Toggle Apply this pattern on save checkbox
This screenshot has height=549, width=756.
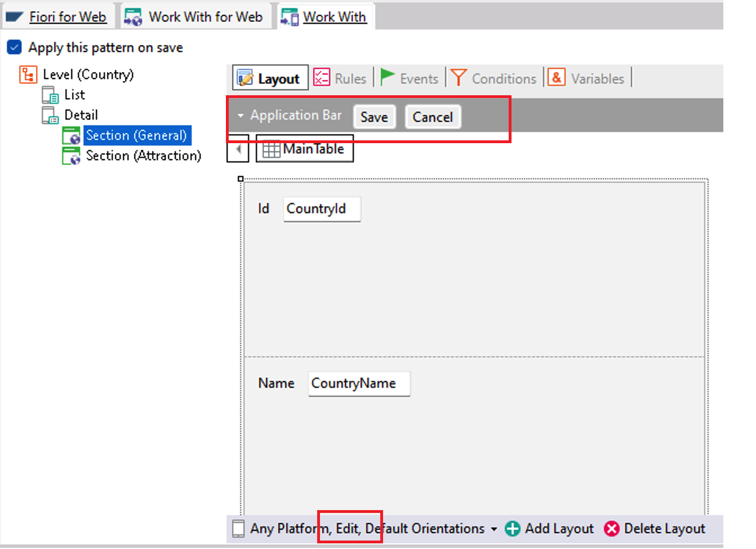(14, 47)
